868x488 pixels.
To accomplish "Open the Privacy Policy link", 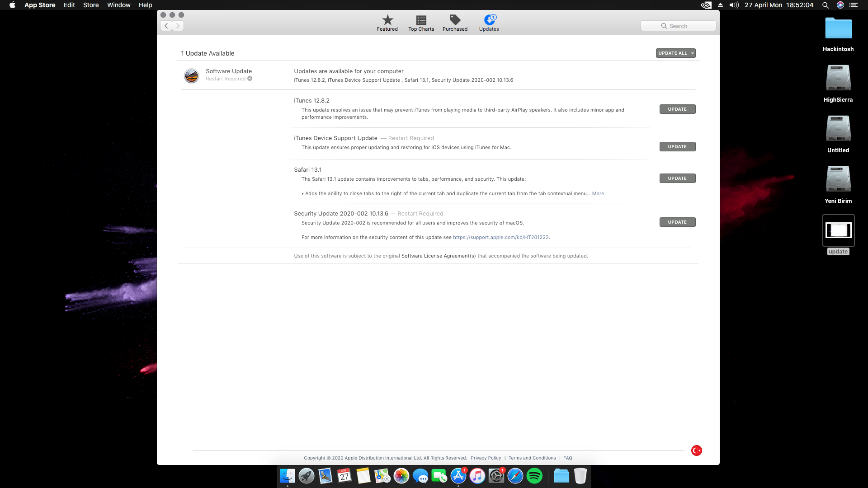I will coord(486,458).
